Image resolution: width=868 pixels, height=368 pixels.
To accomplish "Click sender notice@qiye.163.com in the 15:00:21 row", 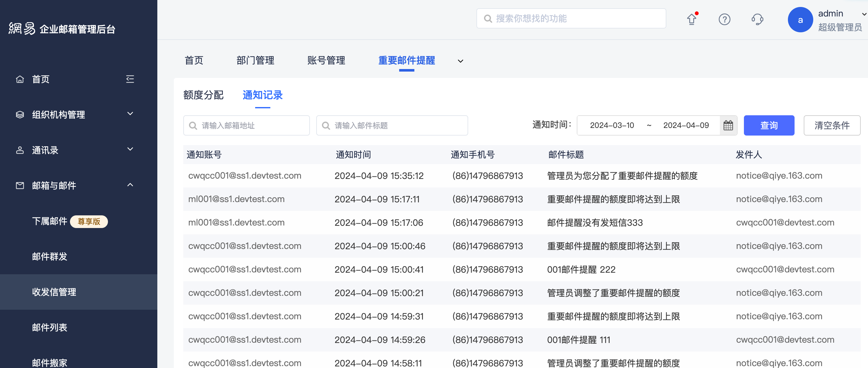I will 779,293.
